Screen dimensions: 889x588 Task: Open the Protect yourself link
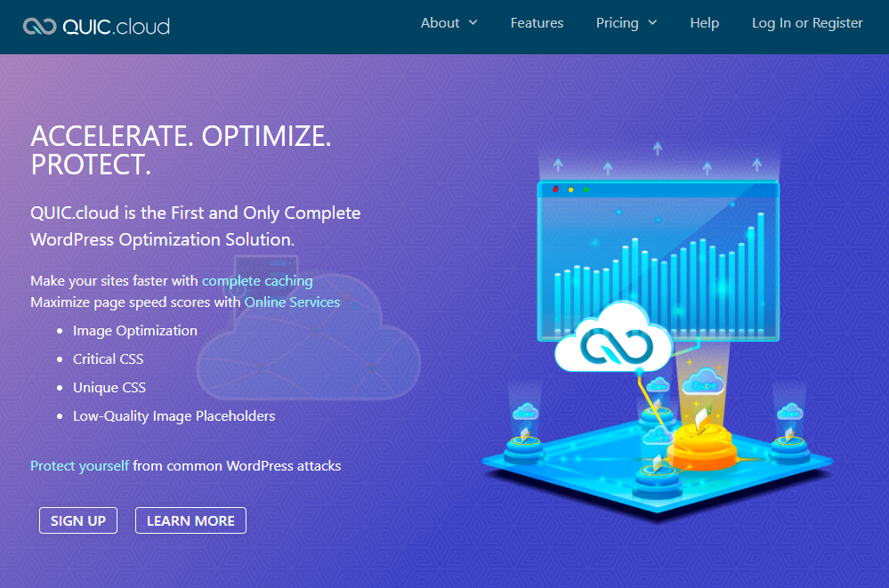(79, 466)
